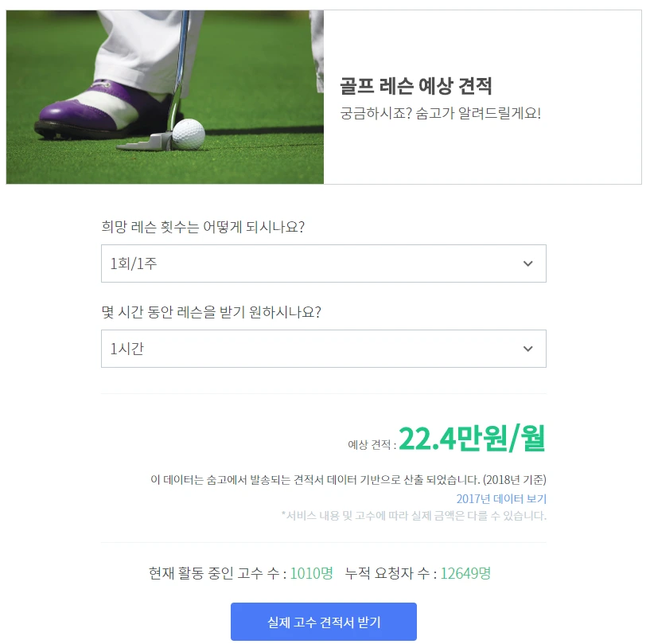The width and height of the screenshot is (650, 644).
Task: Click the 골프 레슨 예상 견적 heading
Action: [x=416, y=86]
